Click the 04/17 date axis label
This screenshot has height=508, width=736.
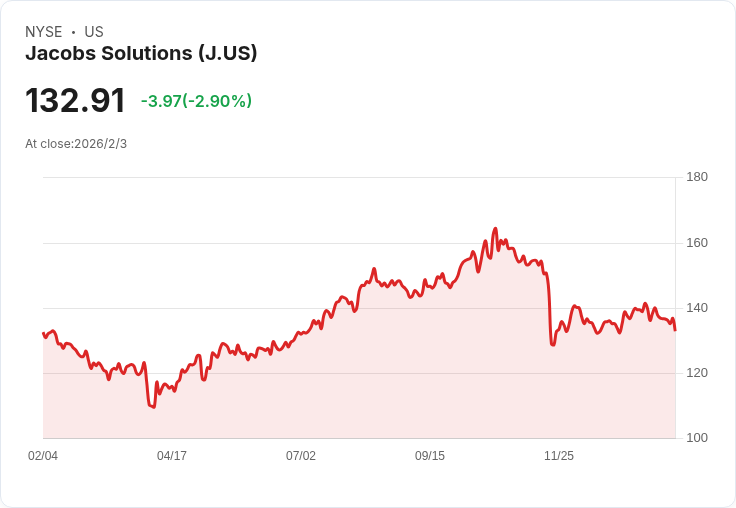172,456
